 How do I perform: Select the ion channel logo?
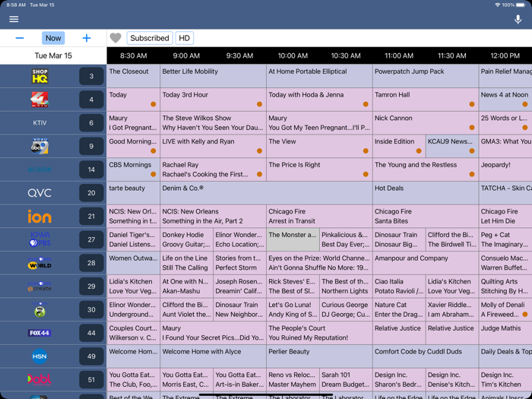coord(40,216)
